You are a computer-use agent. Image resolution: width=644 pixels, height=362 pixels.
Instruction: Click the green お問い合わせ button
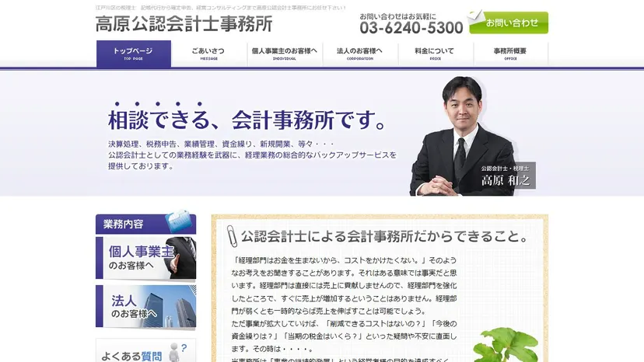coord(509,23)
